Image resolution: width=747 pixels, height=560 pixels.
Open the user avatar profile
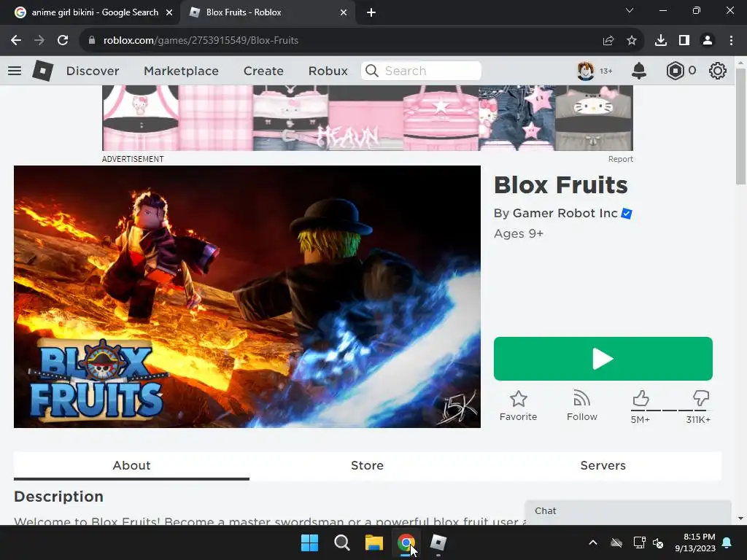[586, 71]
